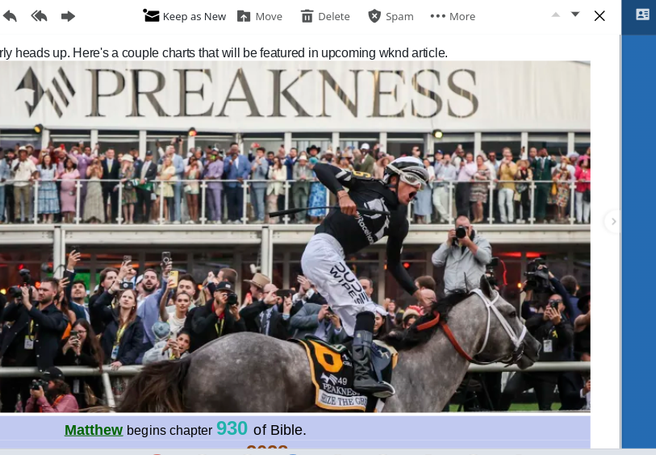Mark message with Keep as New
This screenshot has height=455, width=656.
click(184, 16)
